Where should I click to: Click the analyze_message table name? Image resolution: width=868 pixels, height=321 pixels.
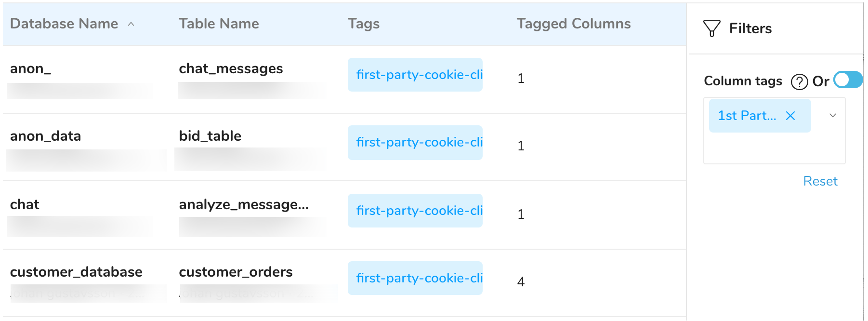coord(243,204)
